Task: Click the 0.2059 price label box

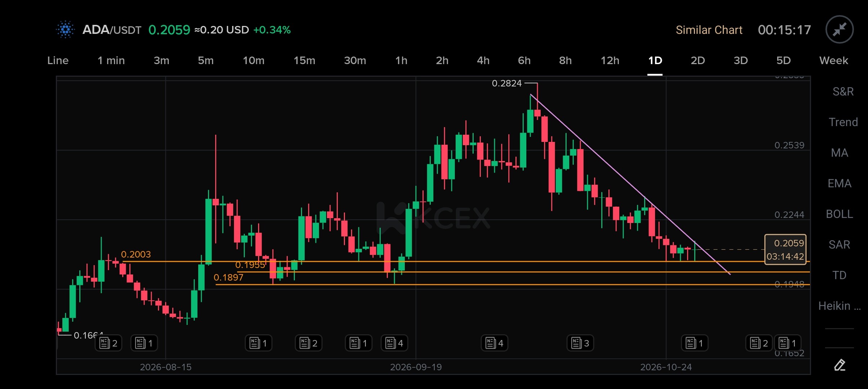Action: pyautogui.click(x=785, y=249)
